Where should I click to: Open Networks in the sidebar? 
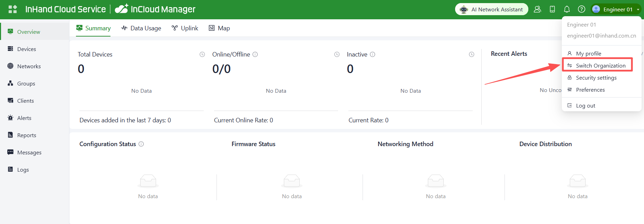(29, 66)
